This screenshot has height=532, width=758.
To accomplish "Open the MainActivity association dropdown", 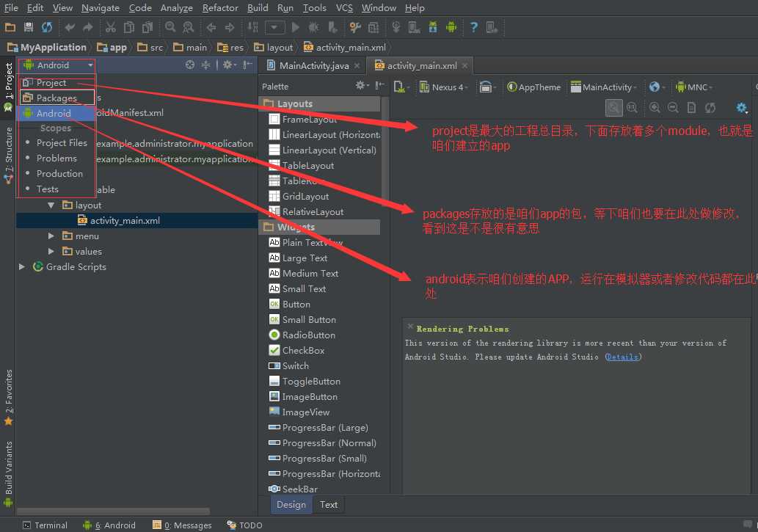I will (604, 87).
